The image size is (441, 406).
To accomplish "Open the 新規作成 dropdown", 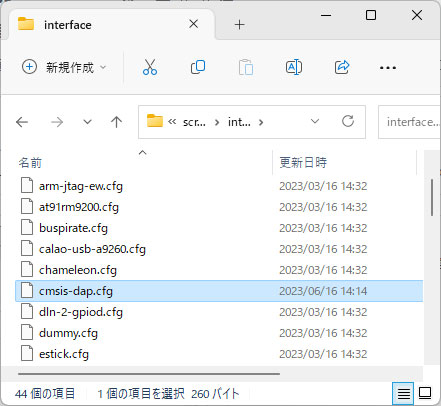I will tap(64, 67).
